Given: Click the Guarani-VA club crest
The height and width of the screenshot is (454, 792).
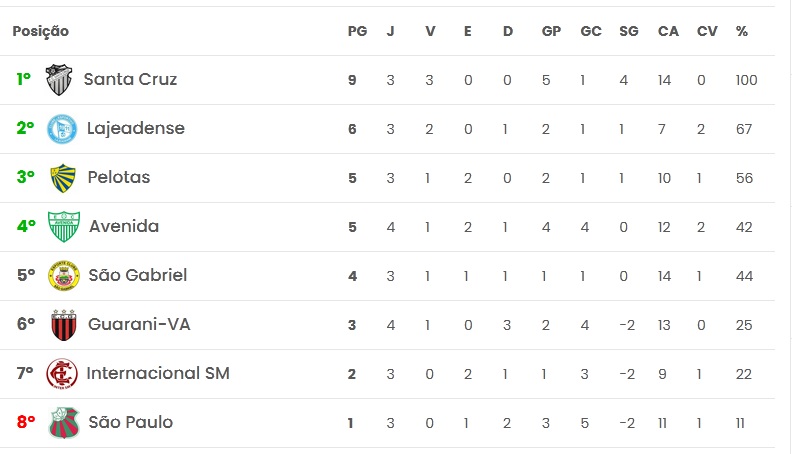Looking at the screenshot, I should [x=64, y=324].
